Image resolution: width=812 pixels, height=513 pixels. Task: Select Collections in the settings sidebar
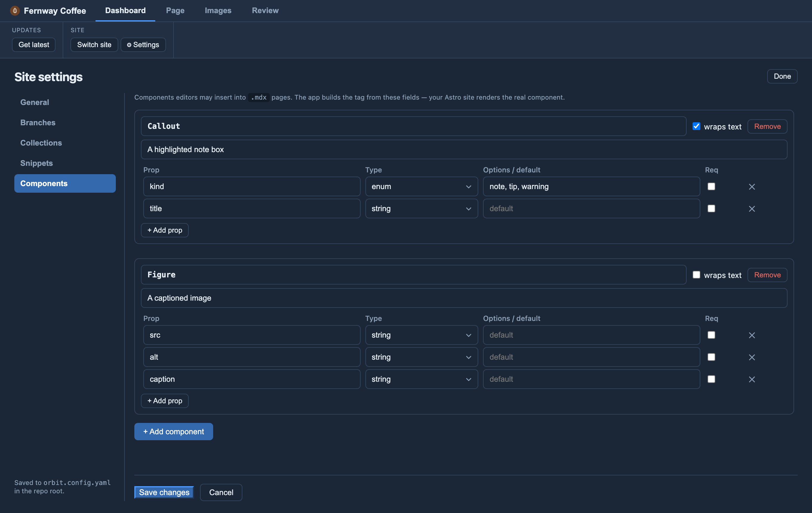pos(65,143)
